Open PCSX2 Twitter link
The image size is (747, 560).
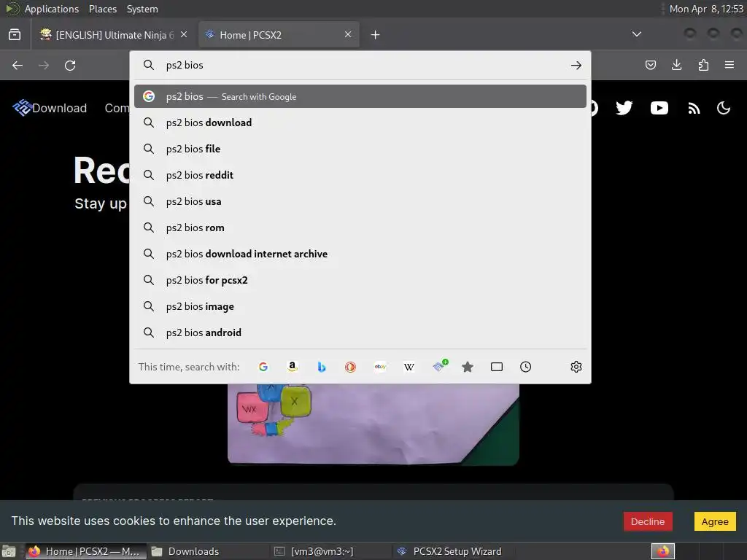tap(624, 108)
